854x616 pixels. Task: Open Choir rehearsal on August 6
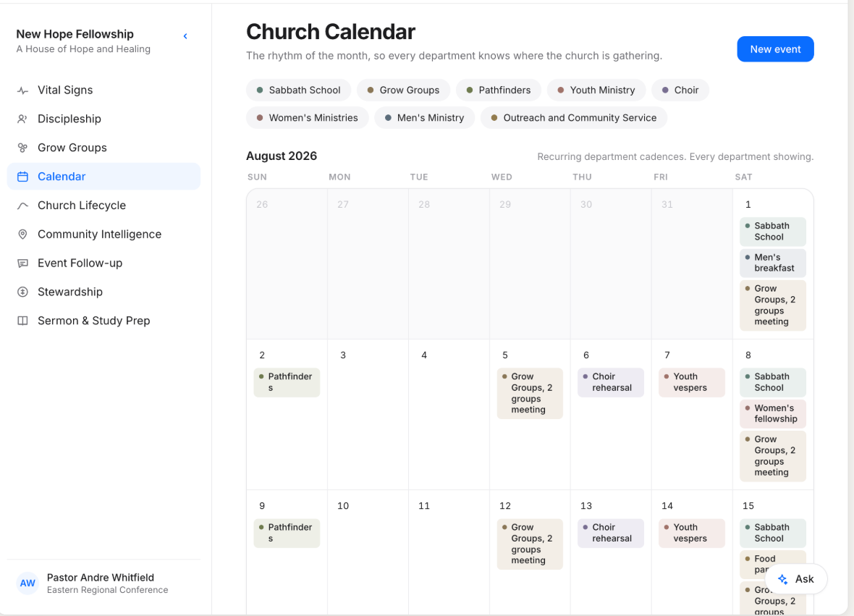point(611,382)
